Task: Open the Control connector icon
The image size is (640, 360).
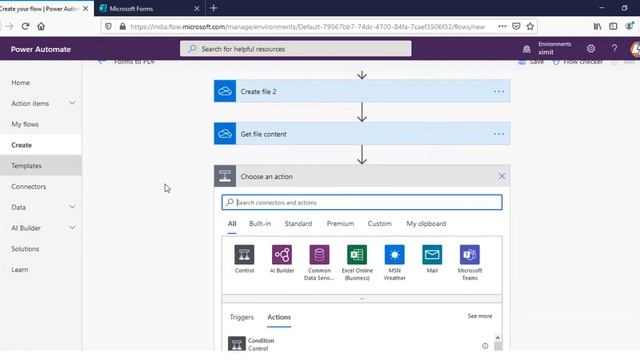Action: 244,255
